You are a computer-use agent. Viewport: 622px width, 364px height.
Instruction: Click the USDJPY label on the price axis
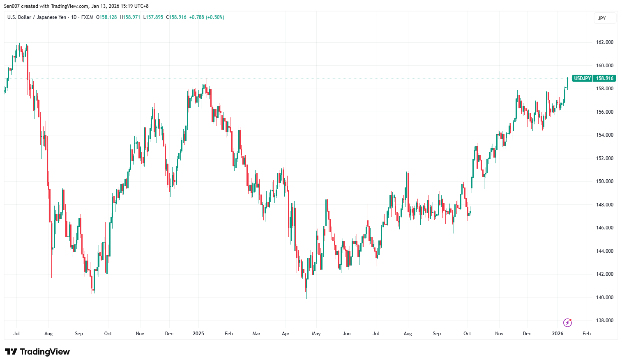[582, 78]
